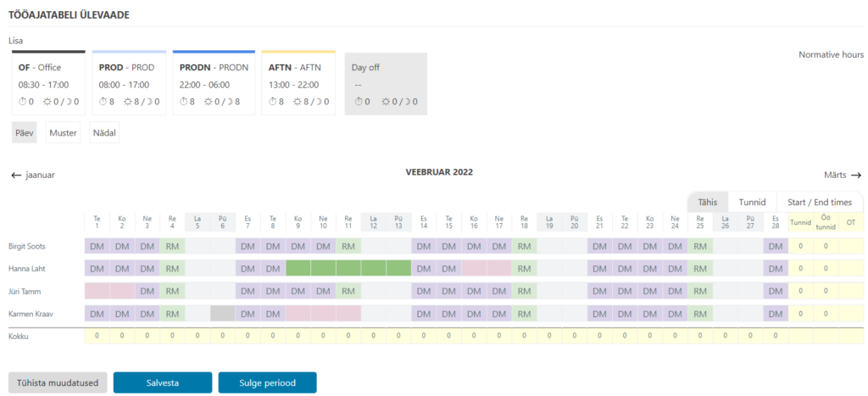Switch to Päev view mode
The width and height of the screenshot is (868, 396).
(x=25, y=133)
